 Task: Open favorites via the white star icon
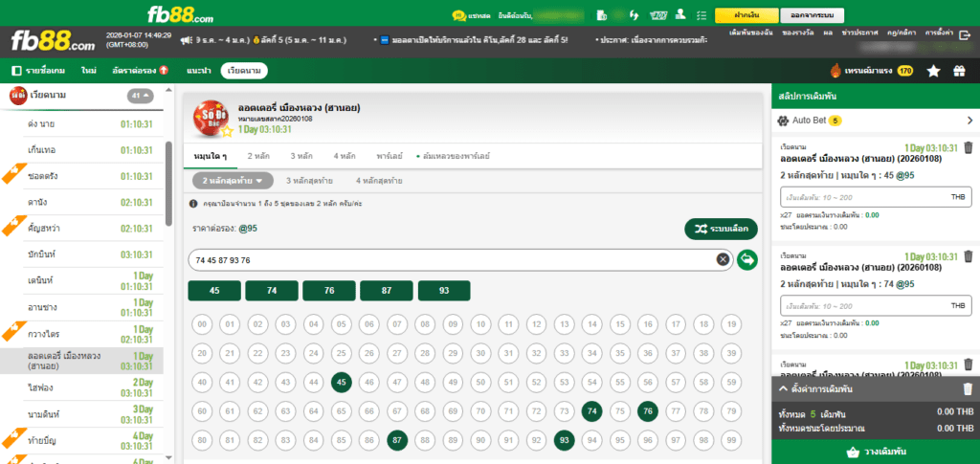tap(933, 71)
